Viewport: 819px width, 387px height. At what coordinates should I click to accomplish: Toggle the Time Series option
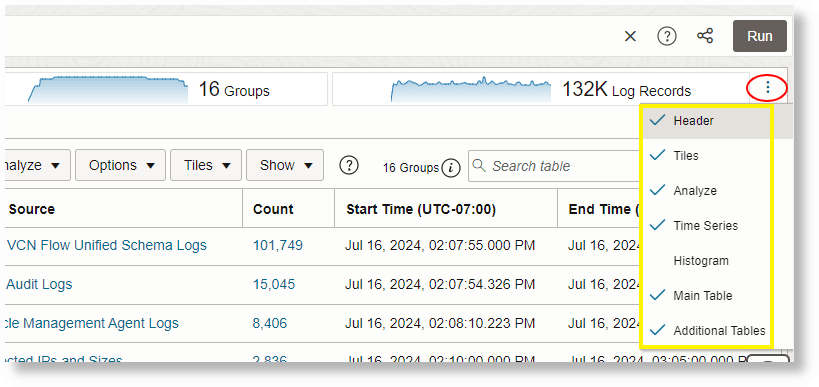[707, 226]
